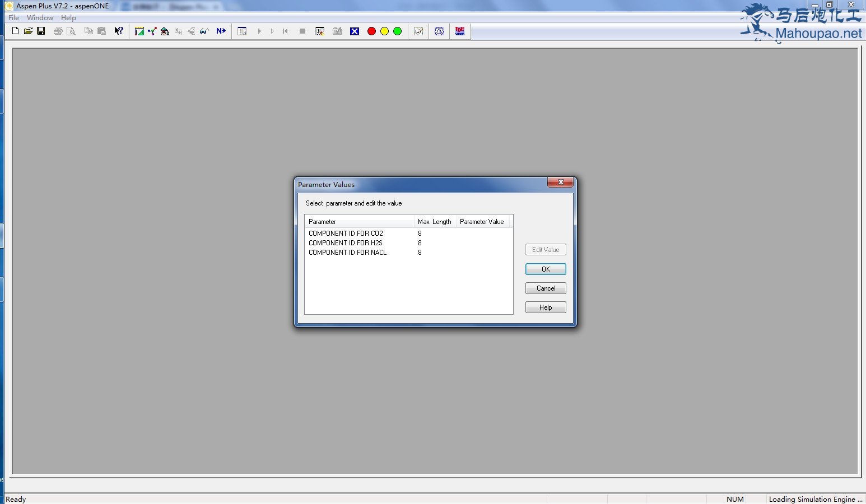866x504 pixels.
Task: Click the Blocks valve icon
Action: pyautogui.click(x=191, y=31)
